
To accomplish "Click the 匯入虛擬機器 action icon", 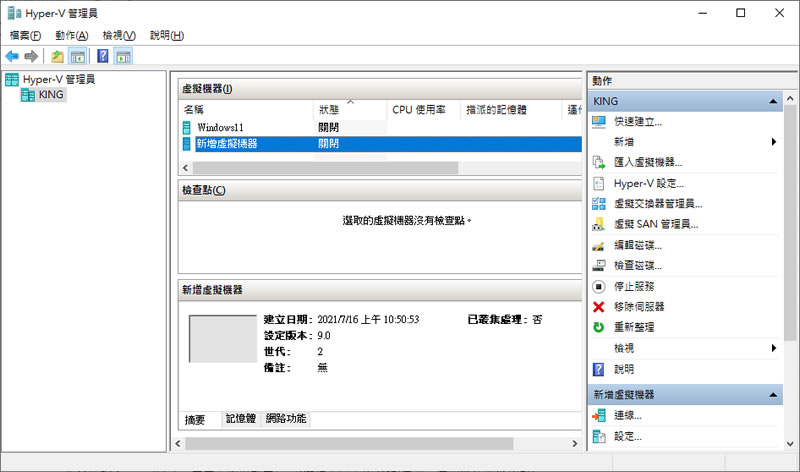I will pos(599,163).
